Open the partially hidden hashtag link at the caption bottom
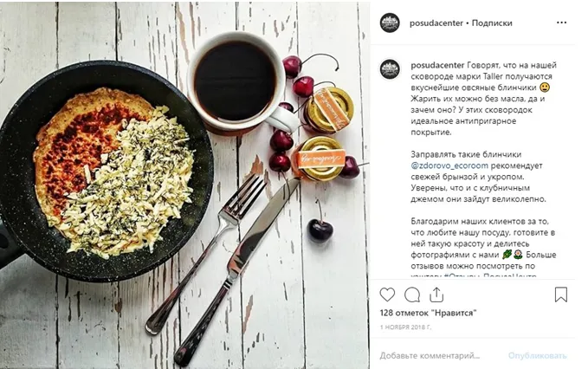The width and height of the screenshot is (588, 369). pos(490,276)
